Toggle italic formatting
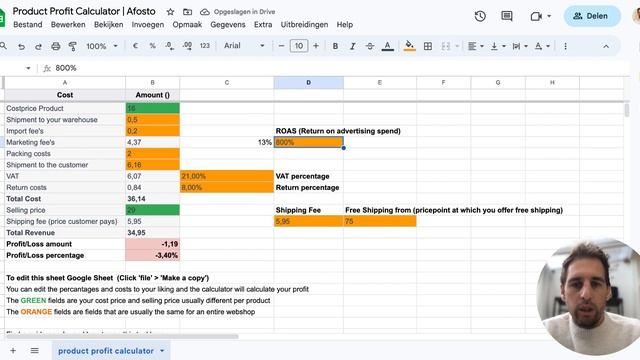The height and width of the screenshot is (360, 640). [x=353, y=47]
